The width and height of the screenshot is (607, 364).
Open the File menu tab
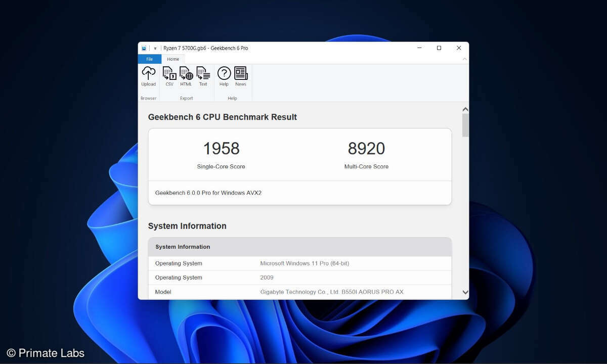coord(150,59)
